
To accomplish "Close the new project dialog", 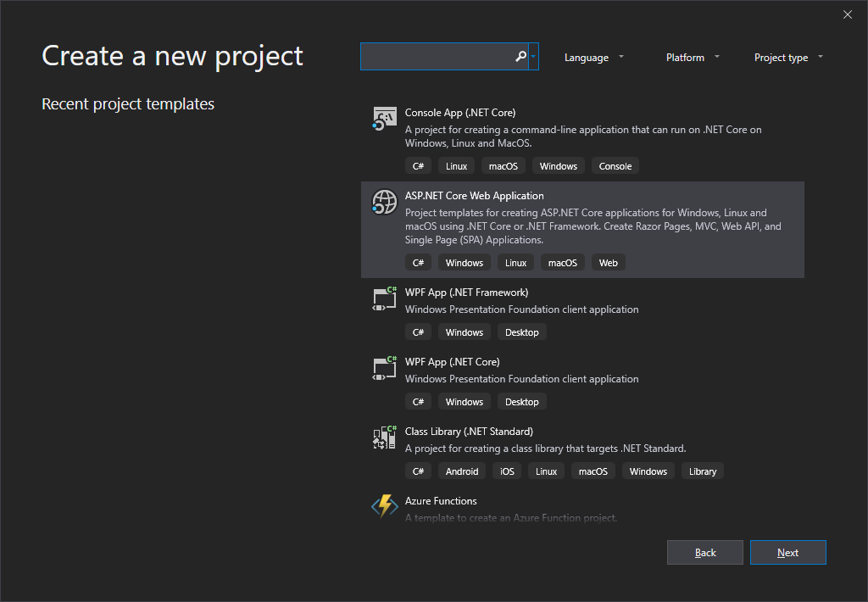I will click(848, 14).
